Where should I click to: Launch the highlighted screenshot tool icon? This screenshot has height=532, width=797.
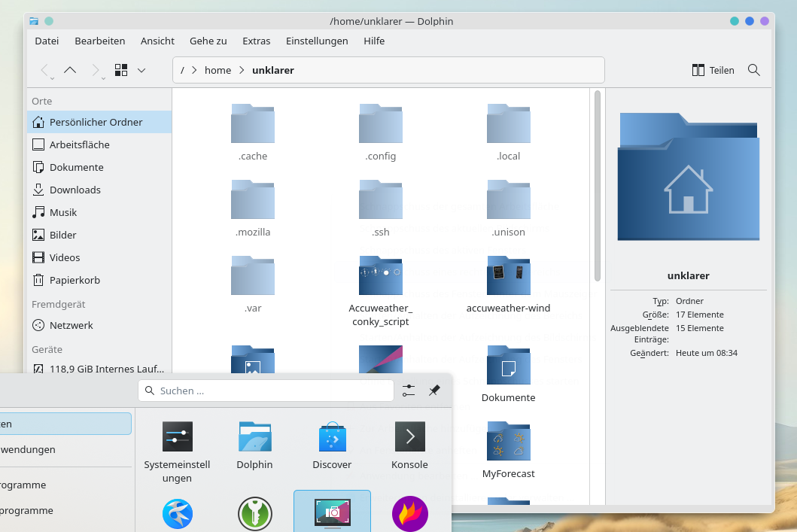pyautogui.click(x=332, y=512)
